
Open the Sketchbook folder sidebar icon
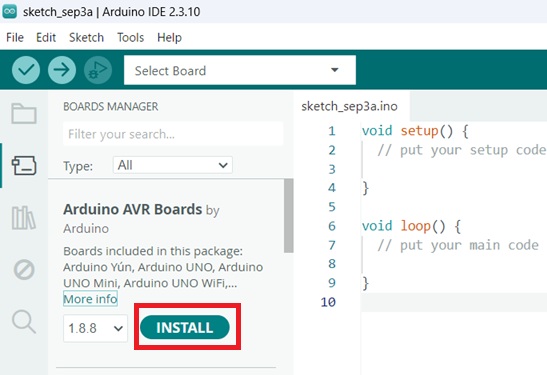24,113
